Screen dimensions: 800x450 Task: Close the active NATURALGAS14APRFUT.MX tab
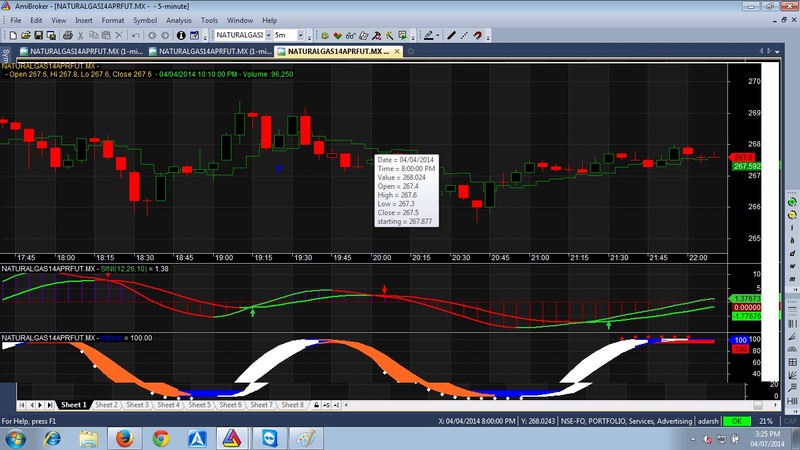pyautogui.click(x=397, y=51)
